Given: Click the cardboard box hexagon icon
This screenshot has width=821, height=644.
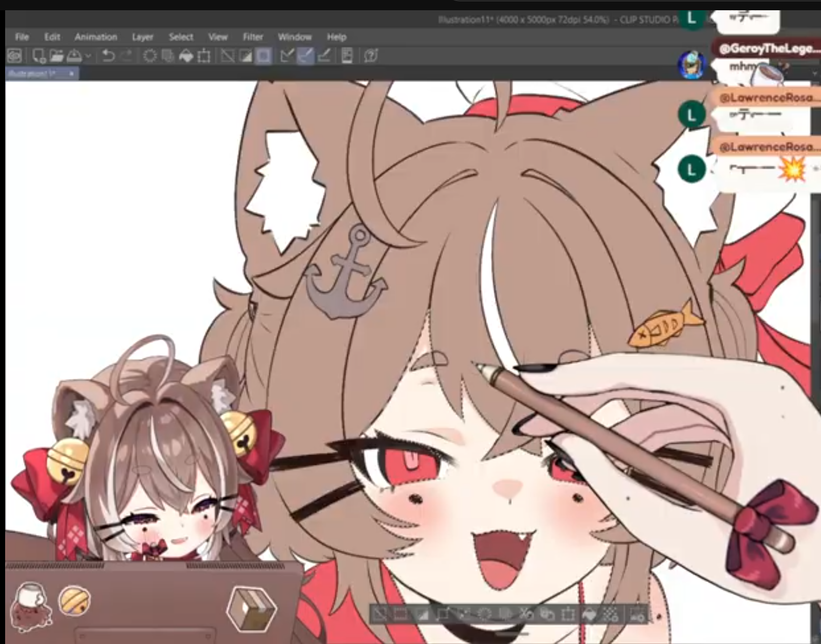Looking at the screenshot, I should click(251, 609).
